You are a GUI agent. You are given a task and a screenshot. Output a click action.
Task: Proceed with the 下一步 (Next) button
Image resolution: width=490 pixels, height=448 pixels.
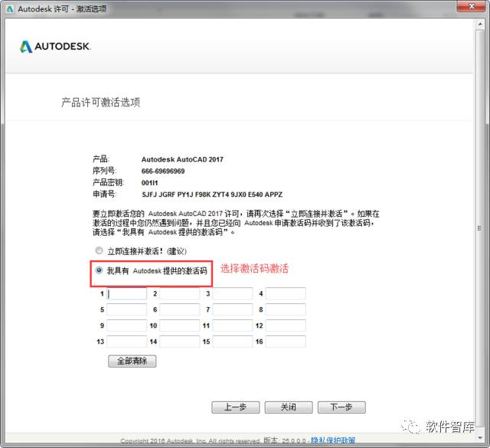click(341, 407)
